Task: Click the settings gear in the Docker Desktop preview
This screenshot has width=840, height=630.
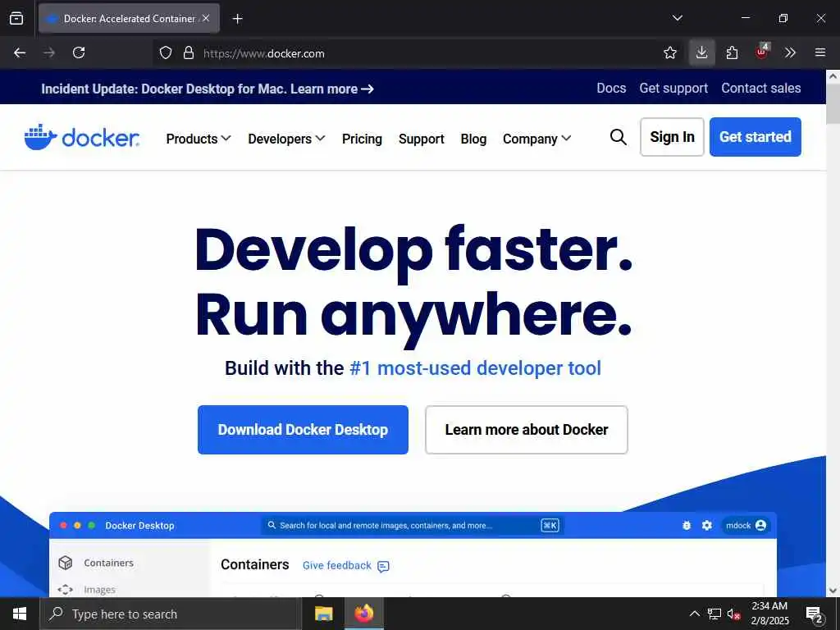Action: point(707,526)
